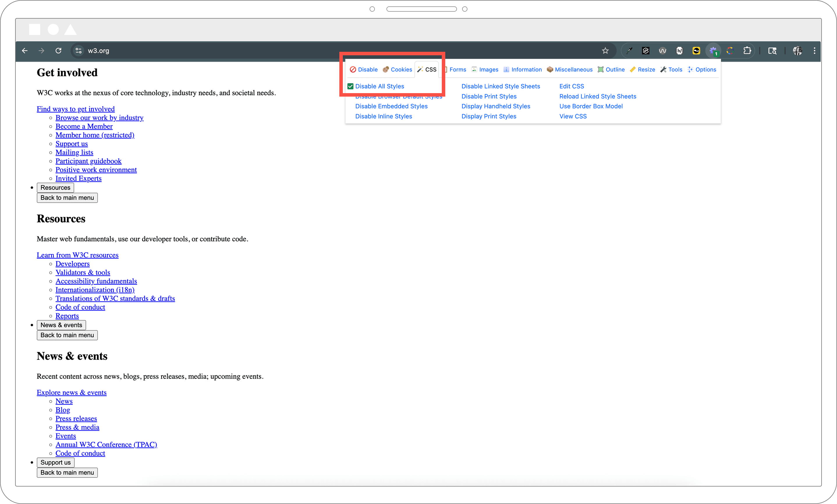Image resolution: width=837 pixels, height=504 pixels.
Task: Open Press releases link
Action: (x=76, y=419)
